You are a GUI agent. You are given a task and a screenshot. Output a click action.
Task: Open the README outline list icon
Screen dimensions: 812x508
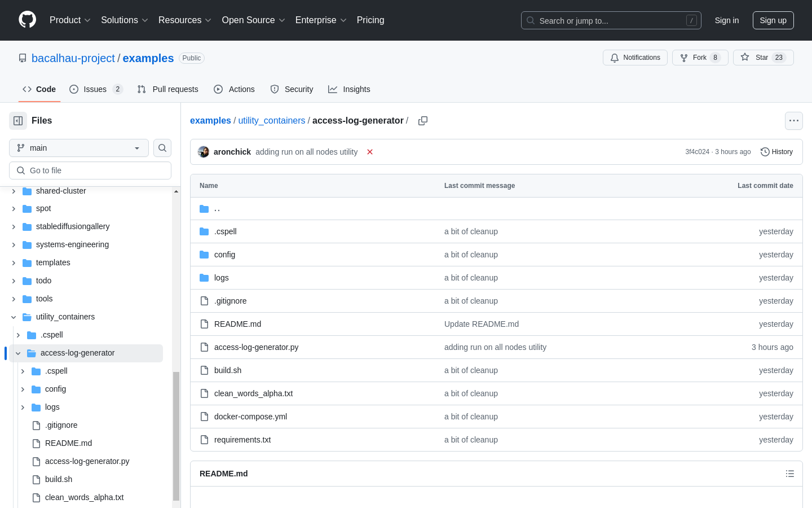(x=790, y=474)
